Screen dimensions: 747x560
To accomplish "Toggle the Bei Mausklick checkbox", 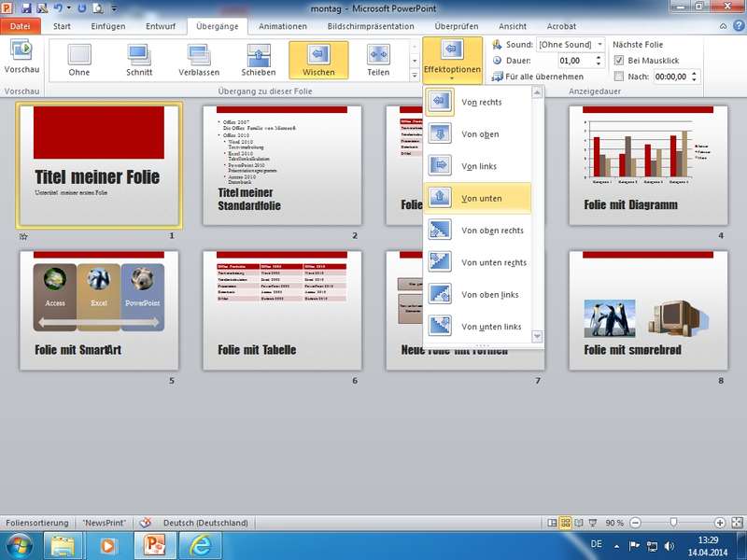I will 619,61.
